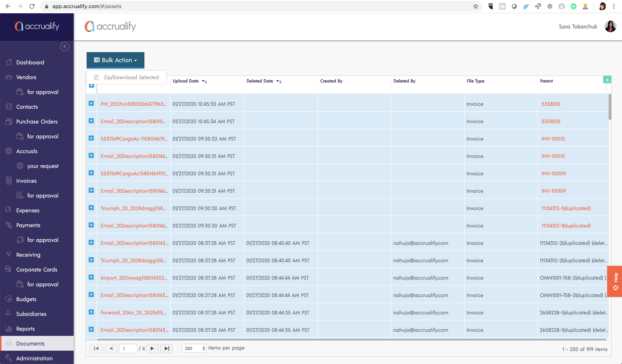Click the page number input field

coord(128,348)
